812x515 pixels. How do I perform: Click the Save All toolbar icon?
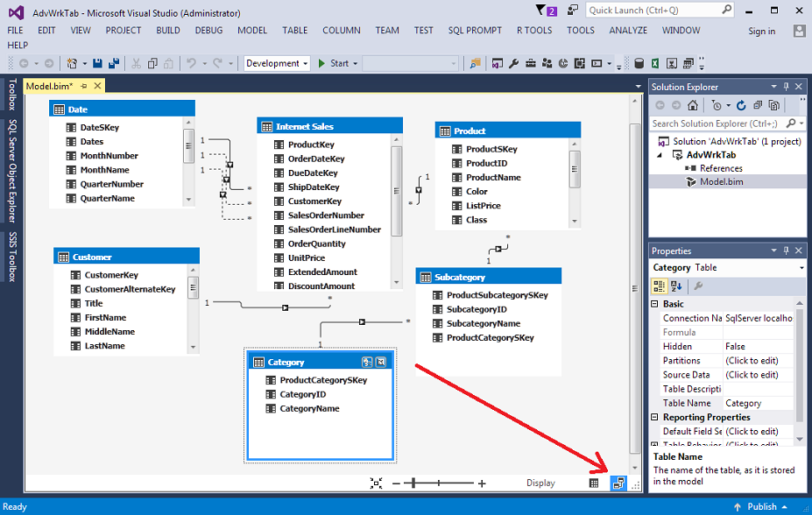tap(112, 63)
